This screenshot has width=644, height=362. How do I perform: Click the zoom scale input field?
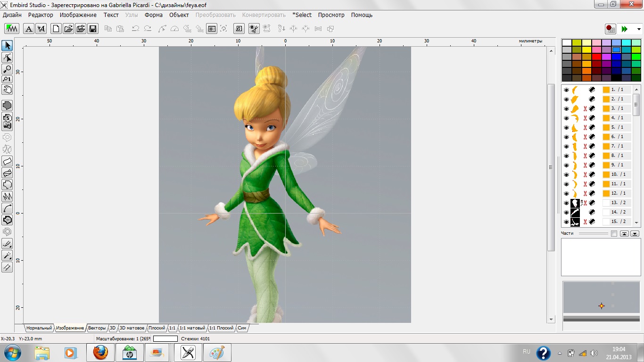pyautogui.click(x=165, y=338)
